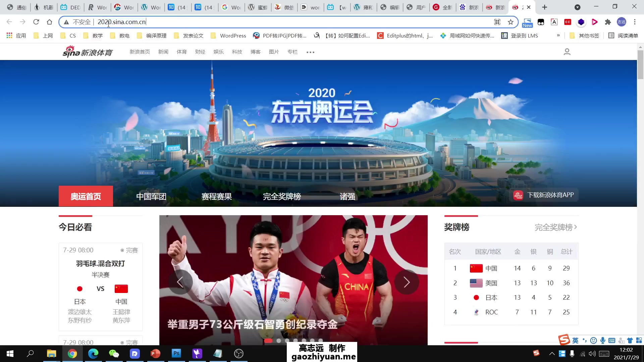Image resolution: width=644 pixels, height=362 pixels.
Task: Click the 娱乐 navigation menu item
Action: [x=218, y=52]
